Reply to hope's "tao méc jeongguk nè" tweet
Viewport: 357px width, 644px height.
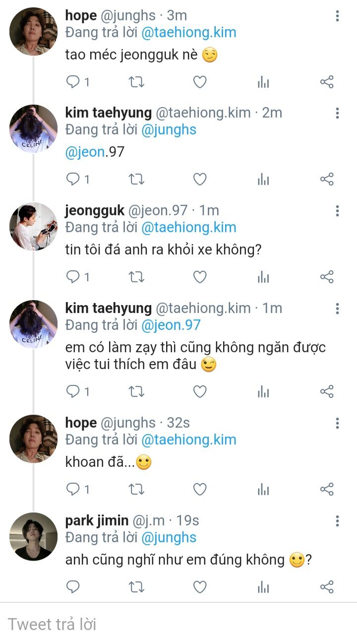73,82
